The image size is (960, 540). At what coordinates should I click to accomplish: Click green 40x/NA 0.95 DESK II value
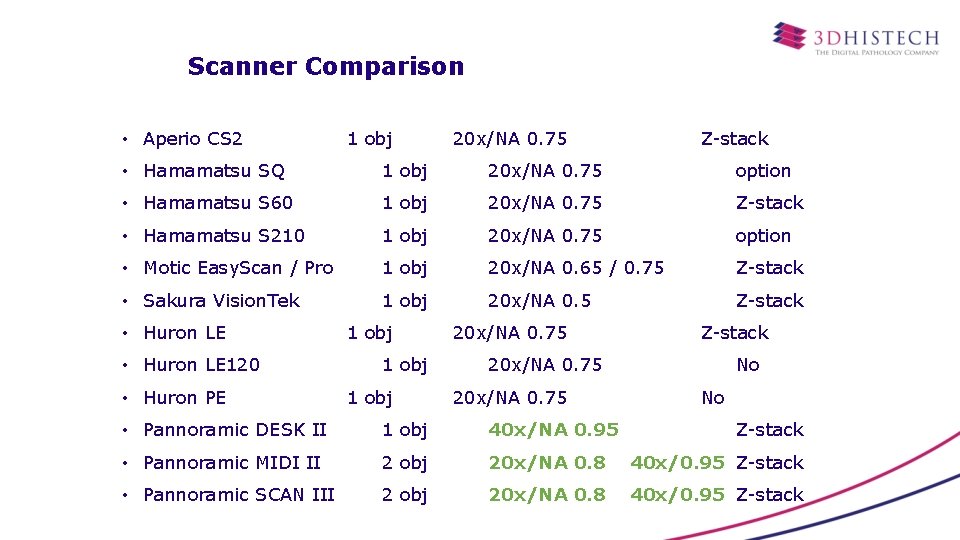553,430
